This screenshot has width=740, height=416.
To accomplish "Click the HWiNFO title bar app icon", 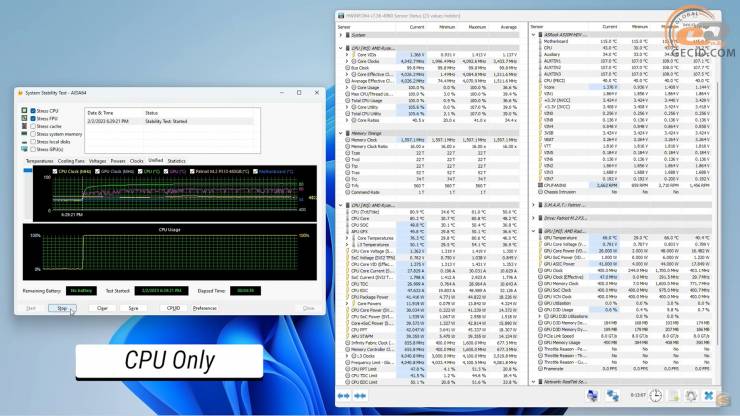I will (341, 16).
